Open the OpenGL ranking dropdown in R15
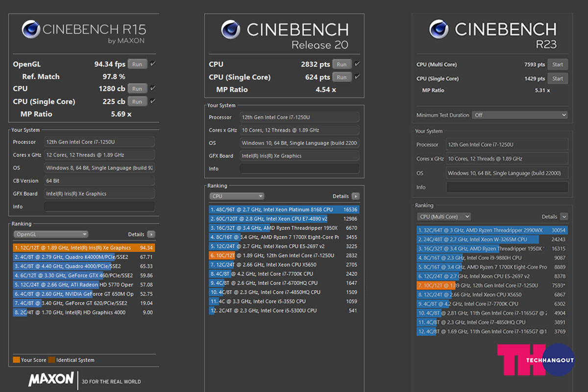Image resolution: width=588 pixels, height=392 pixels. coord(51,234)
